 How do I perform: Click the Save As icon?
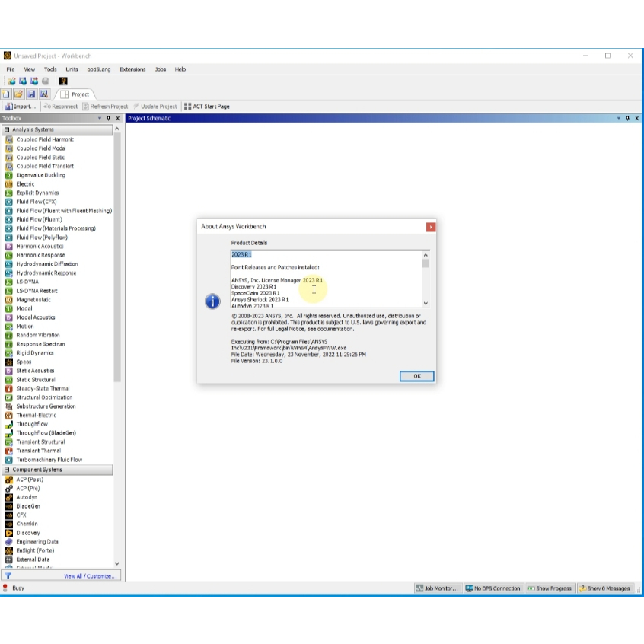[44, 94]
